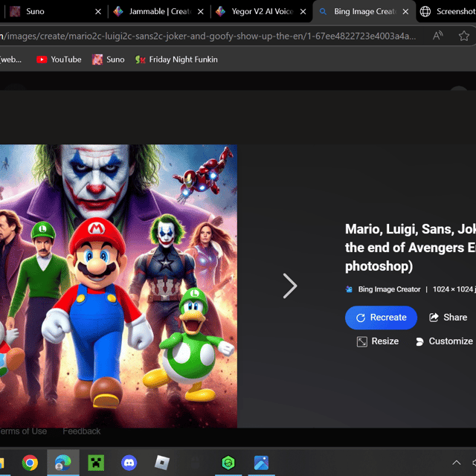
Task: Click the Bing tab search icon
Action: click(323, 12)
